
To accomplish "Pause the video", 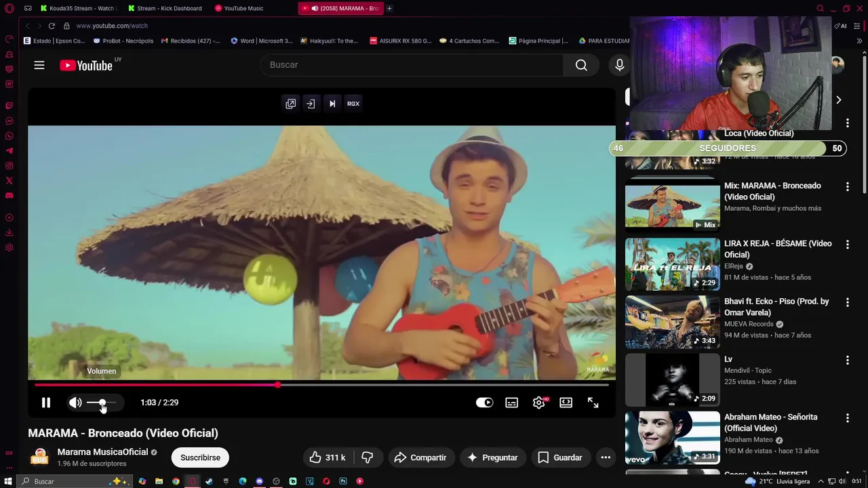I will click(x=46, y=403).
